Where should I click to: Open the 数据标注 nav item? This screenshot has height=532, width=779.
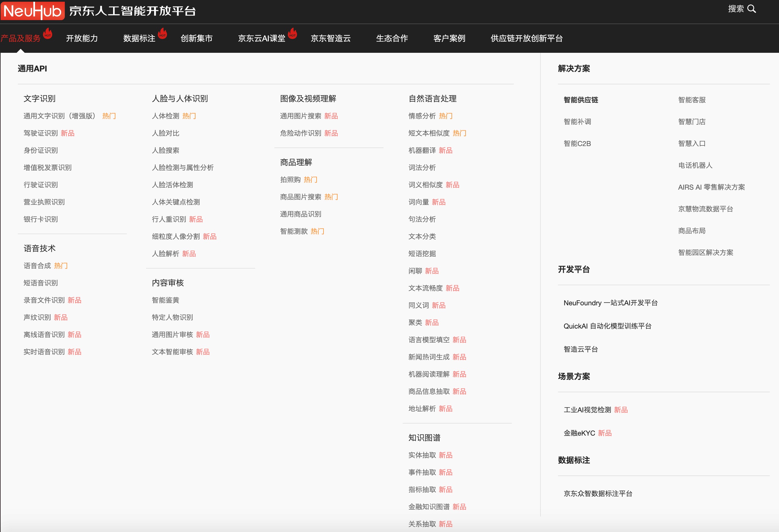[139, 38]
